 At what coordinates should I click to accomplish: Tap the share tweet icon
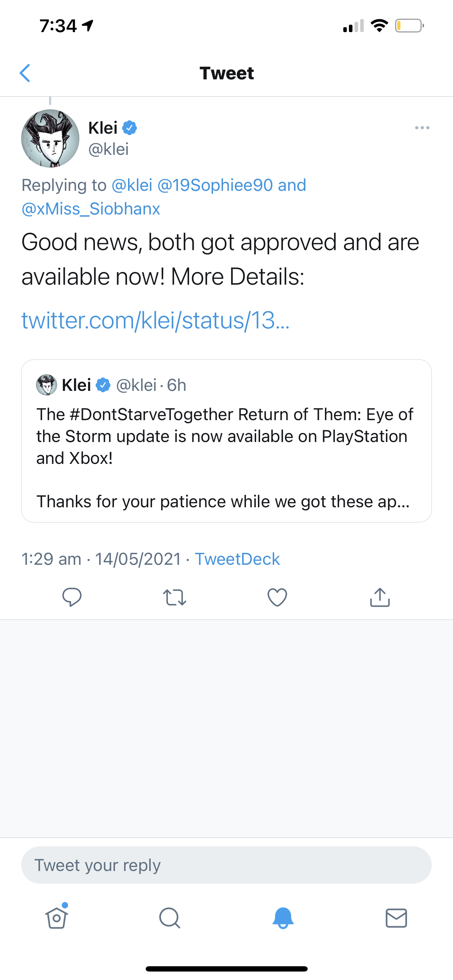point(380,597)
